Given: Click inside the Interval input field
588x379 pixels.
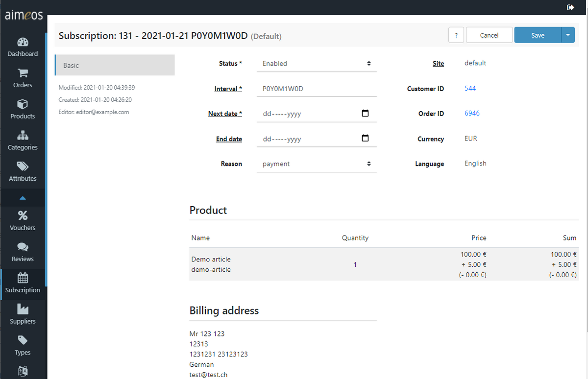Looking at the screenshot, I should click(x=316, y=88).
